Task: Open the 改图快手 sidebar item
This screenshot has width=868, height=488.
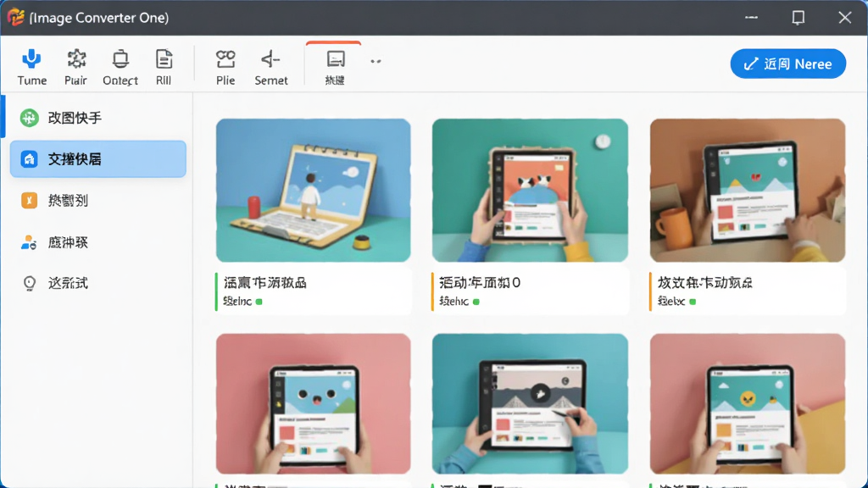Action: point(98,118)
